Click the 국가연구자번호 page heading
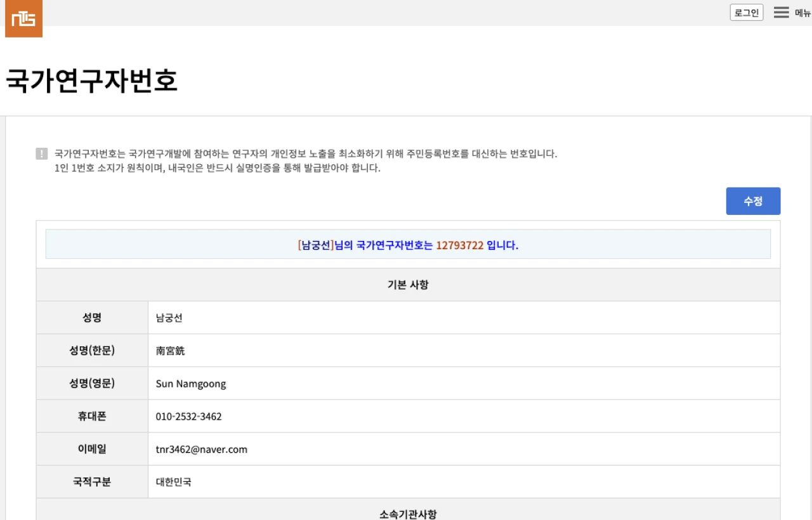The width and height of the screenshot is (812, 520). (x=91, y=81)
